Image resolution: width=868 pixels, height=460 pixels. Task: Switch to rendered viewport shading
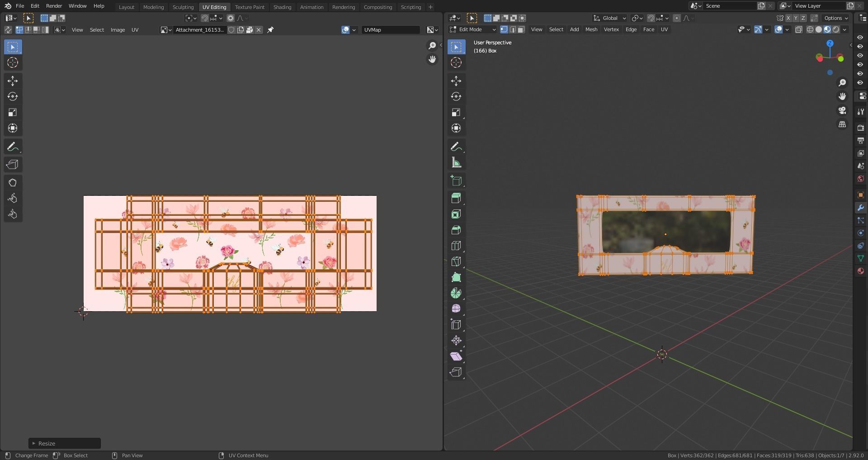(x=836, y=29)
